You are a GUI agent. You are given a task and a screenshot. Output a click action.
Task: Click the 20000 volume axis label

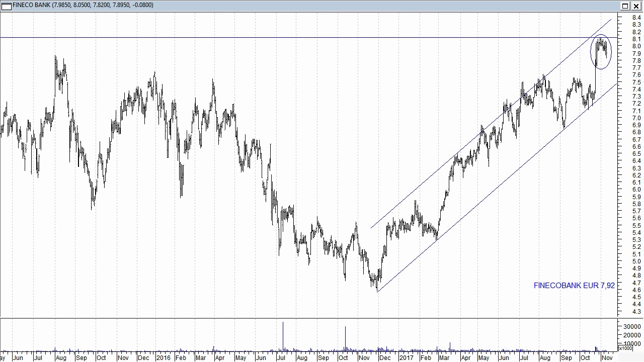click(x=632, y=335)
